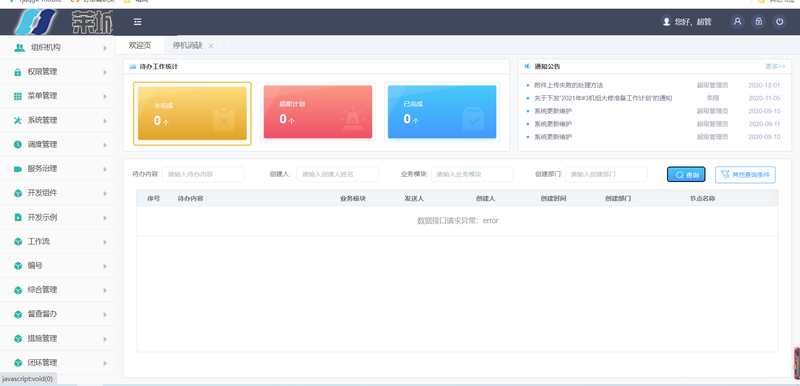Open 系统更新维护 notice dated 2020-09-15
This screenshot has height=386, width=800.
coord(553,111)
